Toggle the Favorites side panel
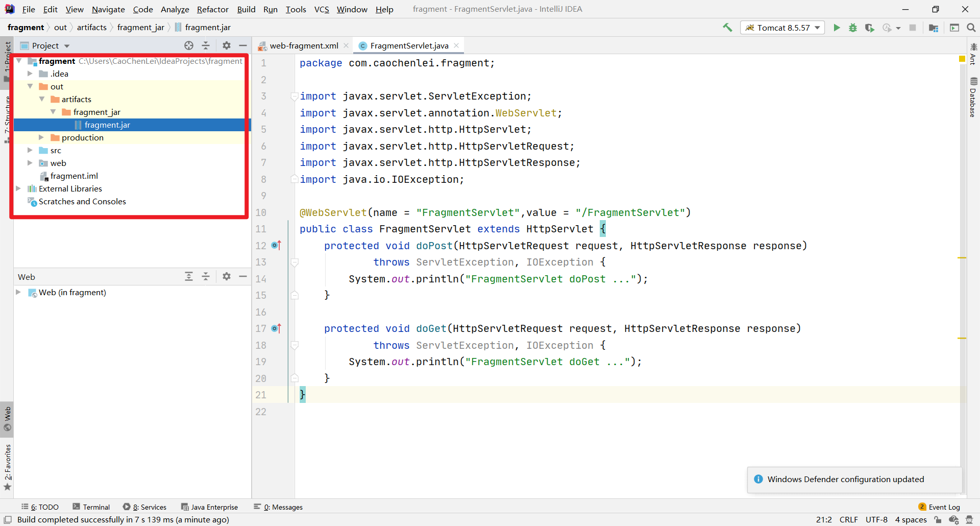This screenshot has width=980, height=526. pyautogui.click(x=7, y=466)
